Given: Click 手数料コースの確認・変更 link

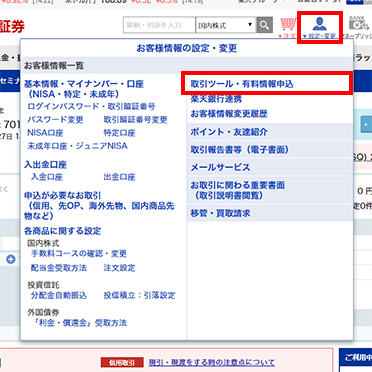Looking at the screenshot, I should click(x=79, y=254).
